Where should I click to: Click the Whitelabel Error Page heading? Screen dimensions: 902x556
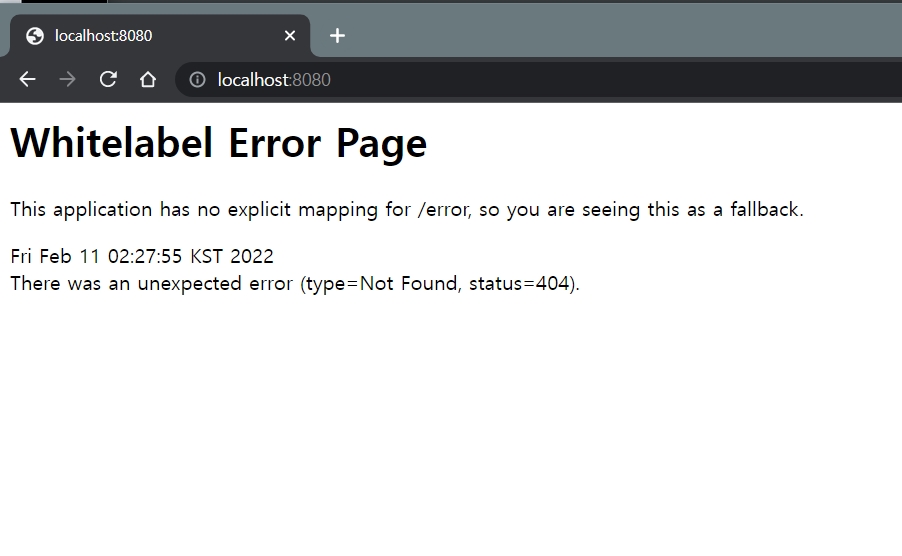[x=219, y=143]
